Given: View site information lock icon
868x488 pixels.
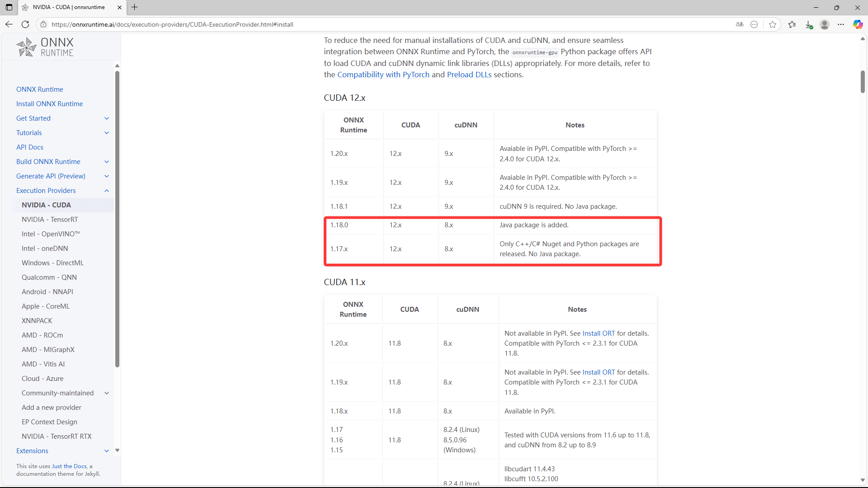Looking at the screenshot, I should pos(43,24).
